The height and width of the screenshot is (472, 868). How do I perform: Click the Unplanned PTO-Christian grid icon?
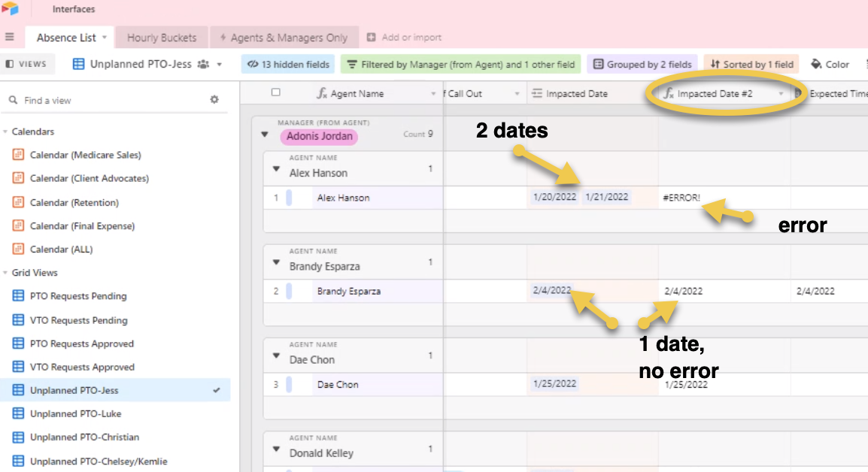(18, 437)
